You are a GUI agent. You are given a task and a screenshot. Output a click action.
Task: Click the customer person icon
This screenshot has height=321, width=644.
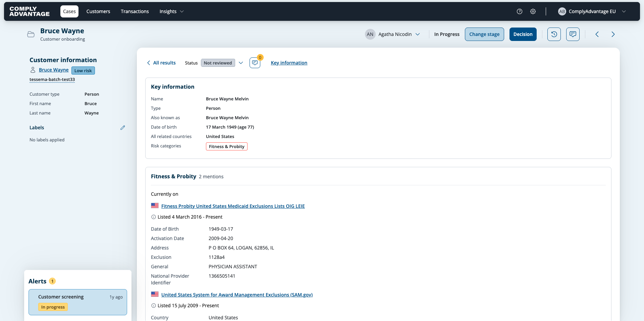[x=33, y=70]
